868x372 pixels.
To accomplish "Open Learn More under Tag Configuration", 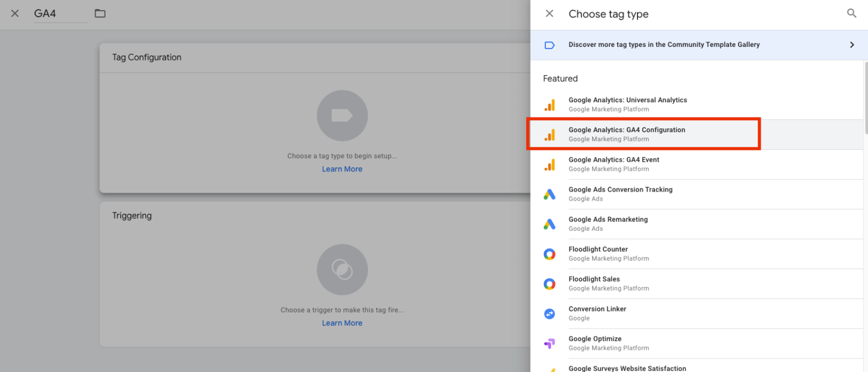I will [x=342, y=168].
